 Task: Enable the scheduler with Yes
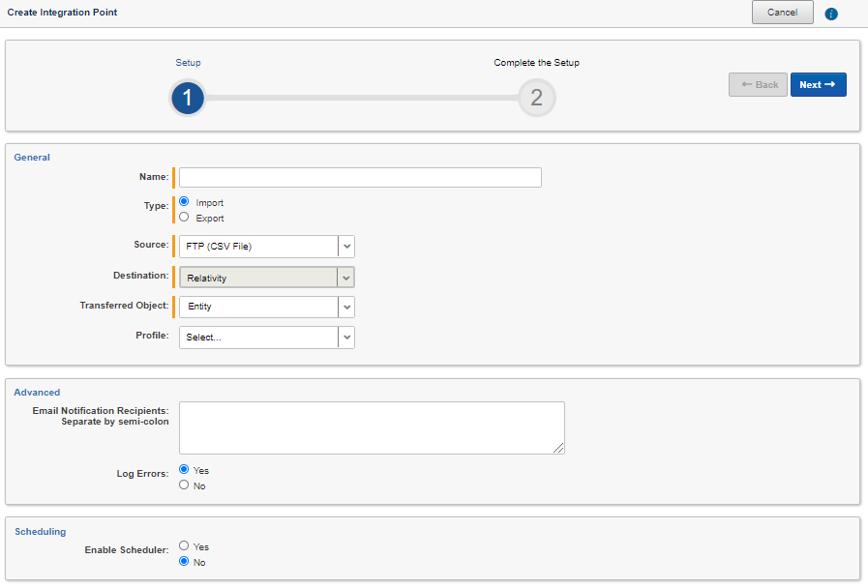point(184,545)
